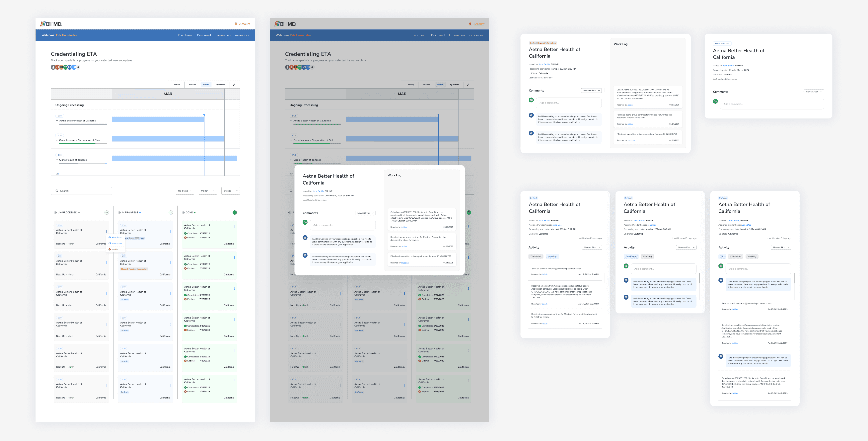The image size is (868, 441).
Task: Click info icon beside UN-PROCESSED on left page
Action: (55, 212)
